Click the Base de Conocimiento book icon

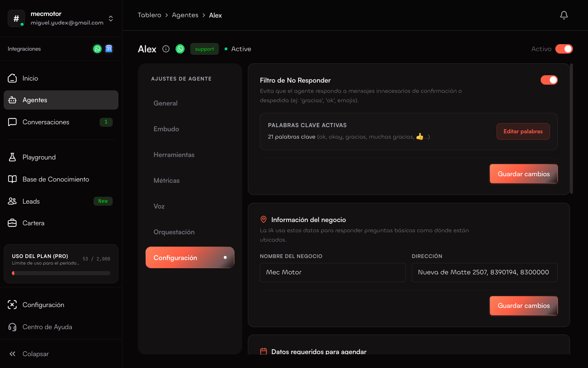[12, 179]
